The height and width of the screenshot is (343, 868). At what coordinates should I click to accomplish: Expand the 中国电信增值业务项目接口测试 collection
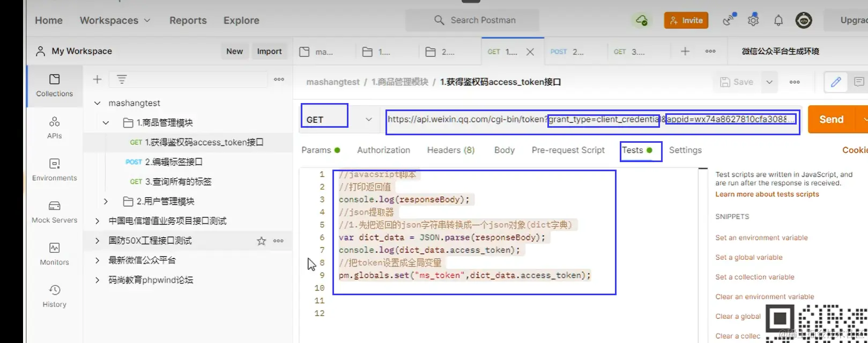97,221
